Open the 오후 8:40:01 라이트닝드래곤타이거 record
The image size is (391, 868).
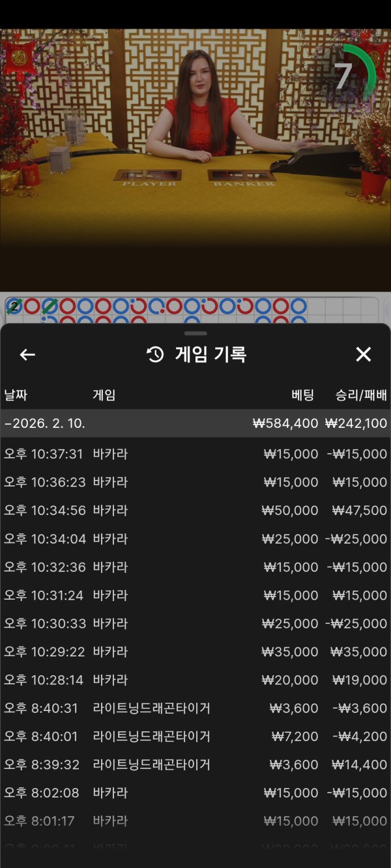[x=195, y=736]
